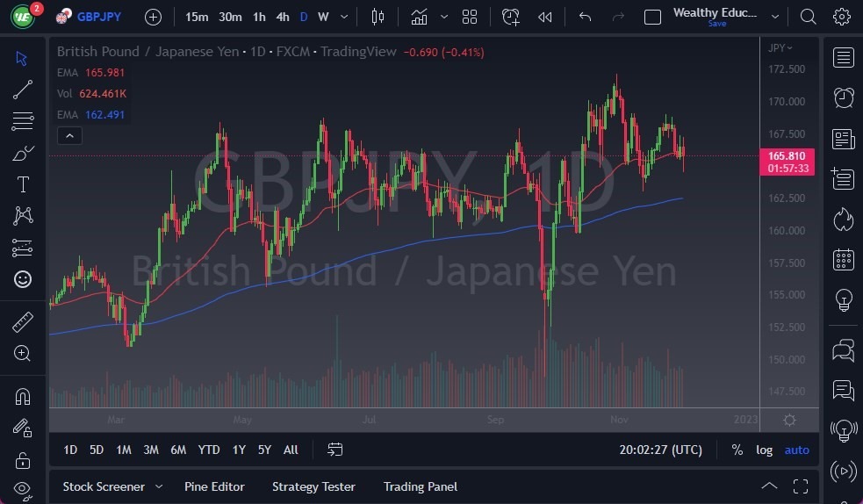
Task: Collapse the indicator legend chevron
Action: [69, 135]
